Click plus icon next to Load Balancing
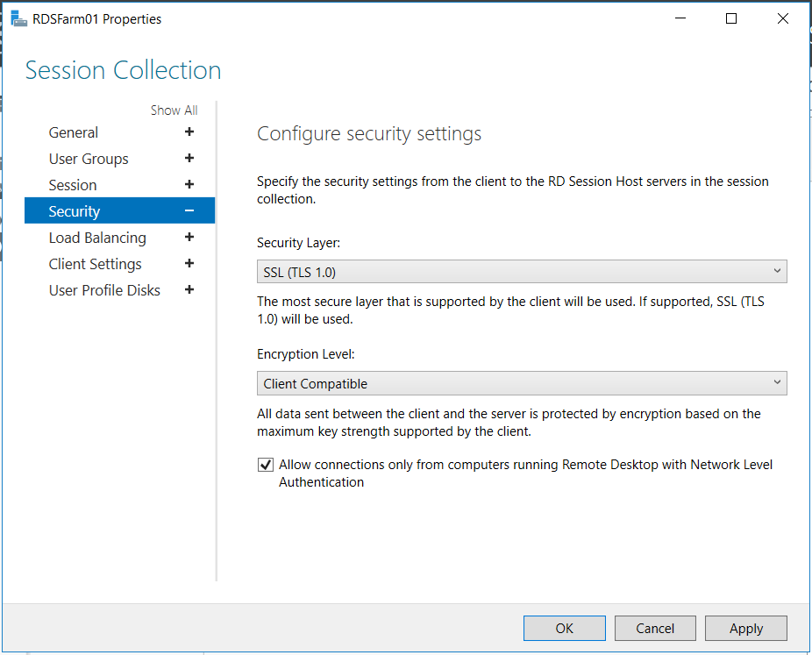This screenshot has width=812, height=655. pos(189,237)
